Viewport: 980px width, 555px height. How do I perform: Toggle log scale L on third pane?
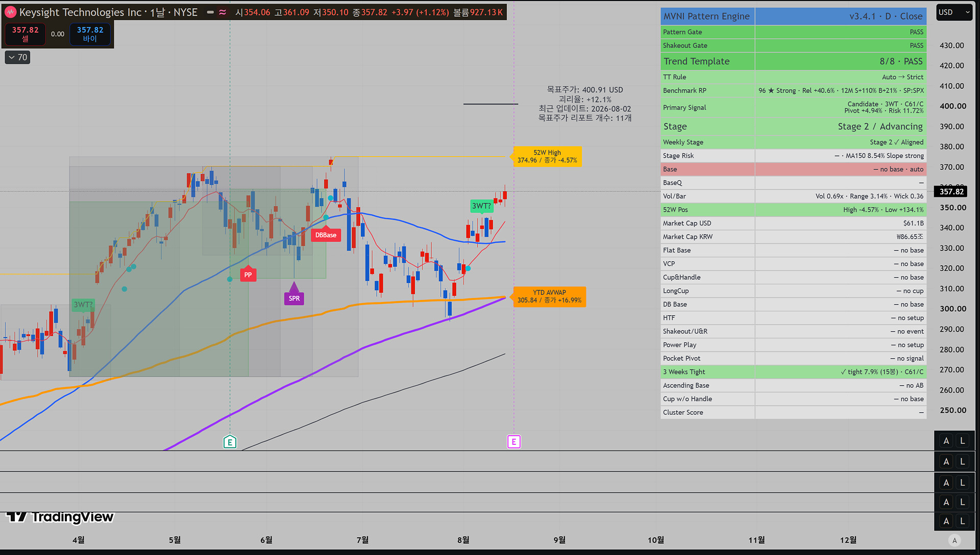click(963, 483)
